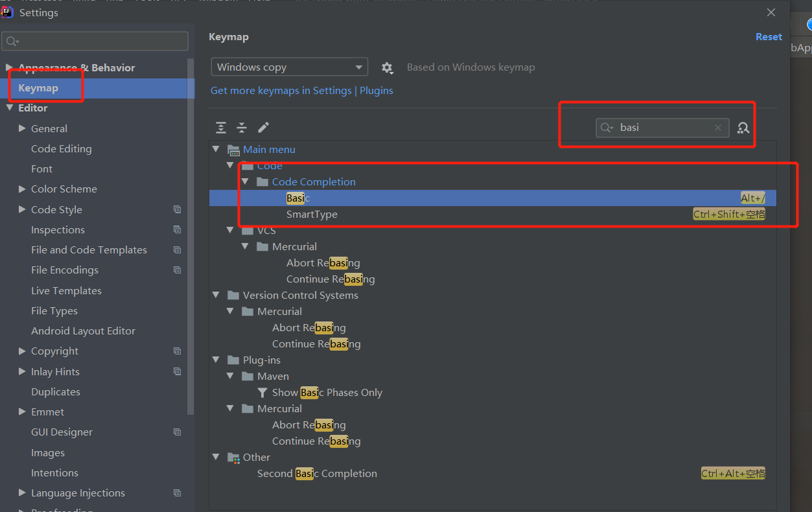The height and width of the screenshot is (512, 812).
Task: Click the Ctrl+Alt+空格 shortcut label
Action: pyautogui.click(x=733, y=474)
